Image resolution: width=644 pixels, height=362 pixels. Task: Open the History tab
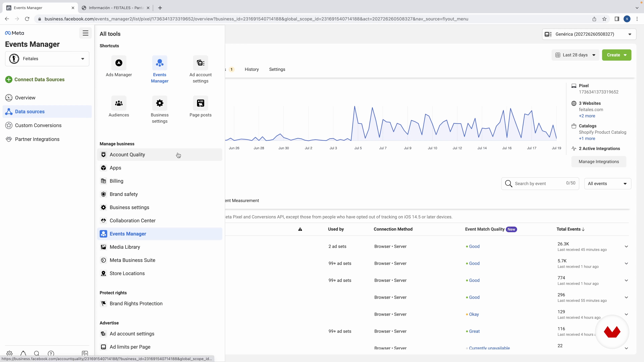(252, 69)
